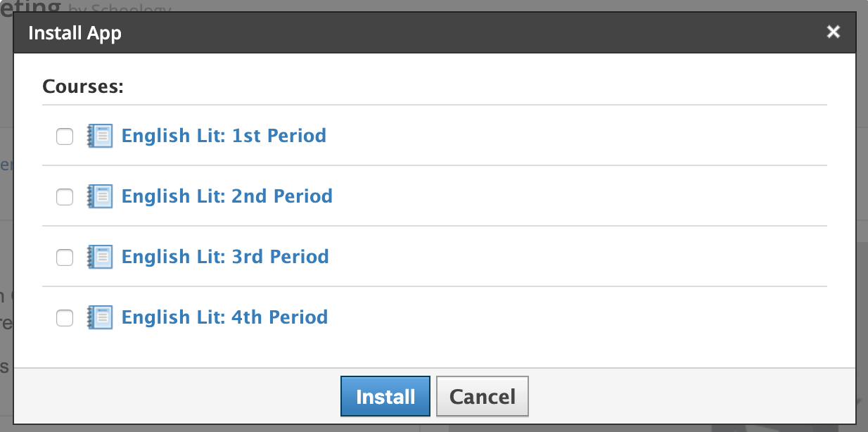This screenshot has width=868, height=432.
Task: Click the course icon for English Lit: 2nd Period
Action: click(x=99, y=197)
